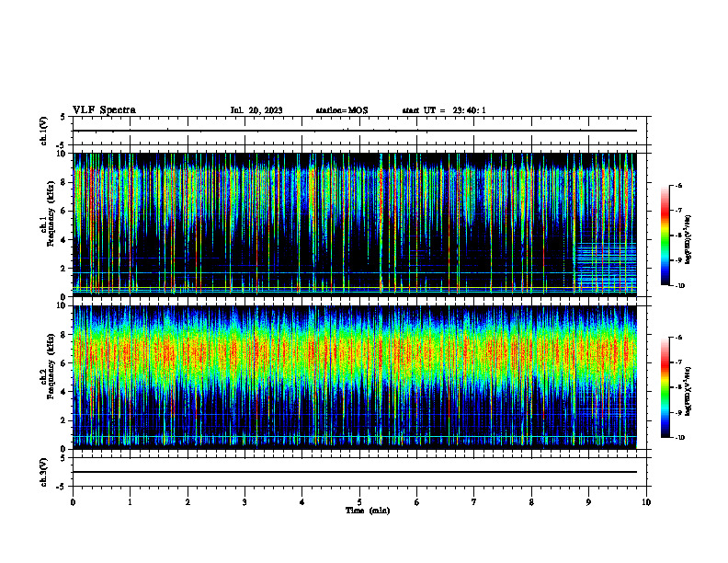Click the "start UT = 23:40: 1" text
The image size is (728, 563).
coord(444,110)
